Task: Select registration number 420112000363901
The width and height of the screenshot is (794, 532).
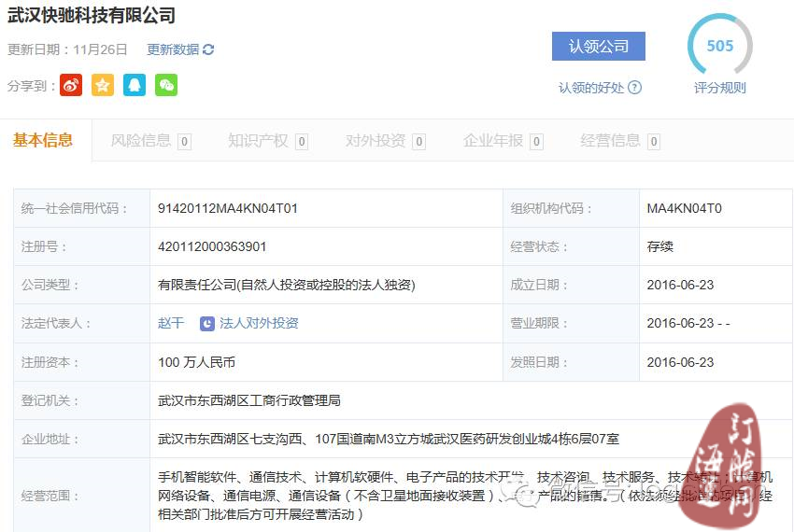Action: pyautogui.click(x=212, y=246)
